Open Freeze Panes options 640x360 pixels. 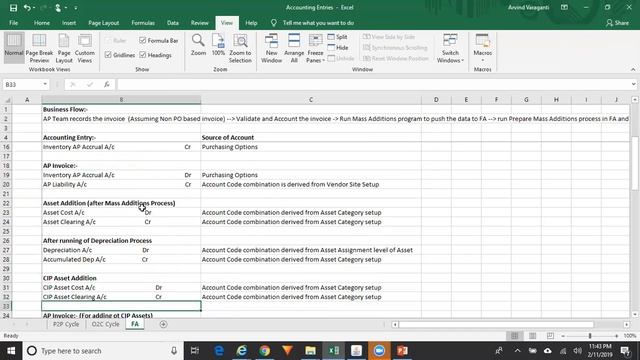(x=316, y=48)
